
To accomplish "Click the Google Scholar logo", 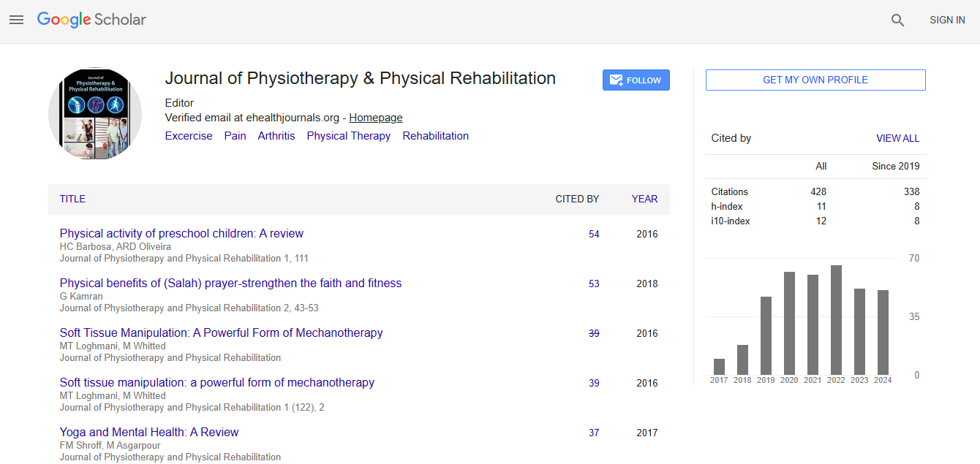I will (91, 20).
